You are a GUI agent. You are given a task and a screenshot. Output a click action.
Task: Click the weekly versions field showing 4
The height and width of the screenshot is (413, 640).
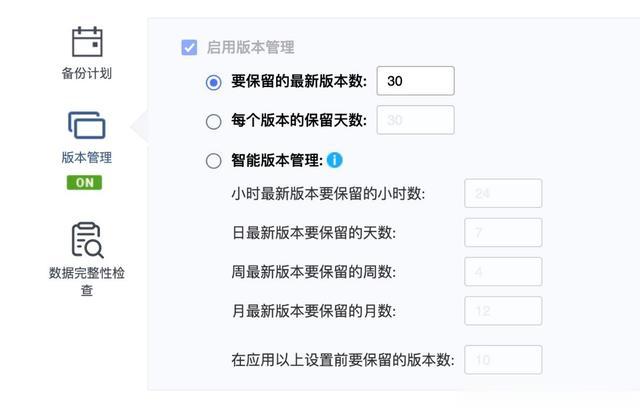[x=503, y=272]
